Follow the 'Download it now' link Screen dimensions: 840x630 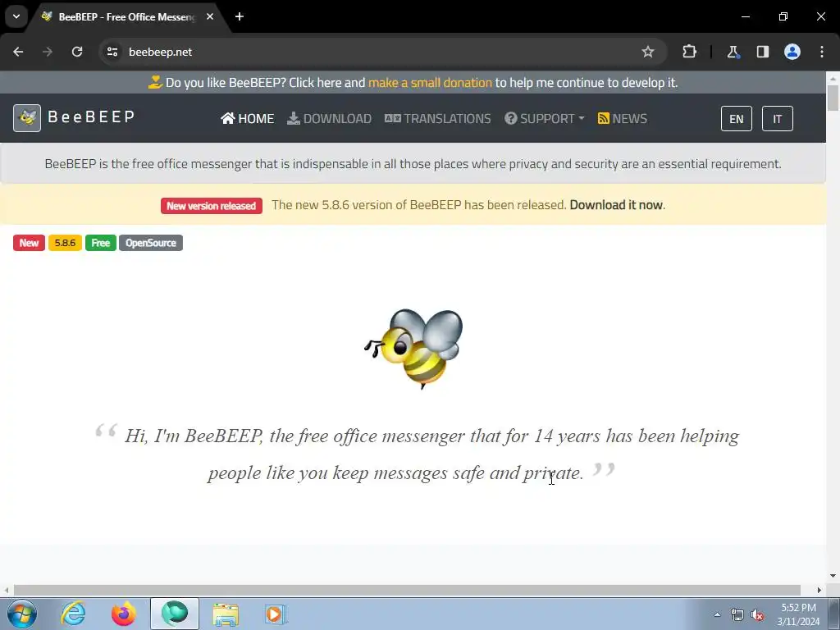(x=616, y=205)
